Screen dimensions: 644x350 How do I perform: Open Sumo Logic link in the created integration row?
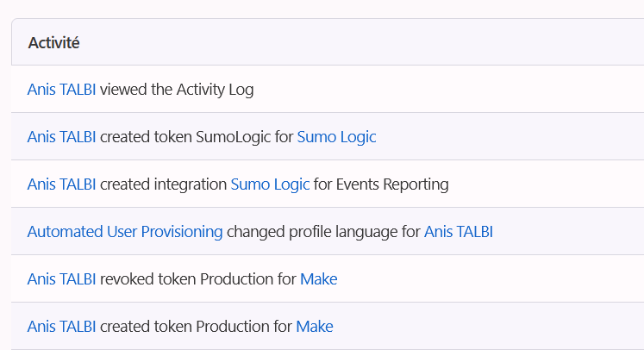(270, 184)
